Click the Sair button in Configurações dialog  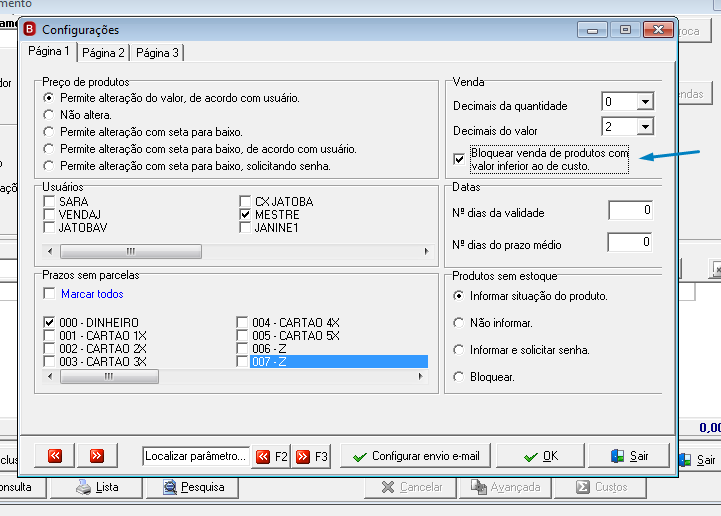(629, 456)
